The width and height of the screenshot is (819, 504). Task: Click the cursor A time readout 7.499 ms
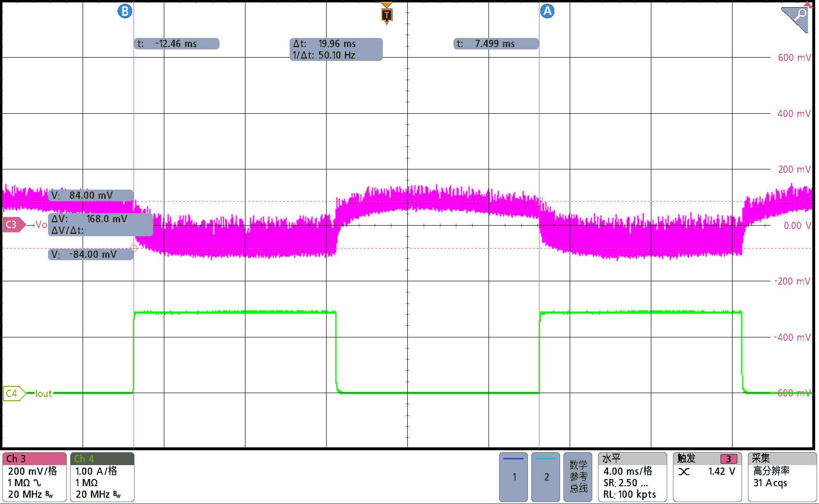(x=496, y=44)
